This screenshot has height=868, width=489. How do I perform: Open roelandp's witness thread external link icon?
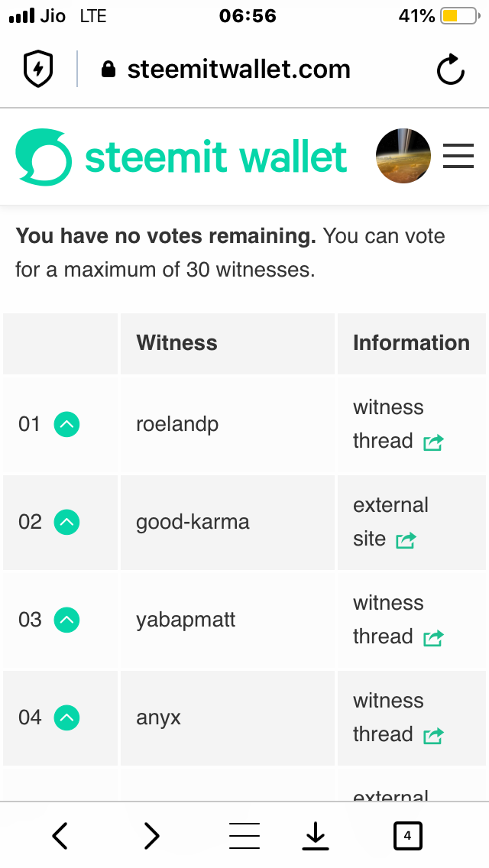tap(433, 442)
